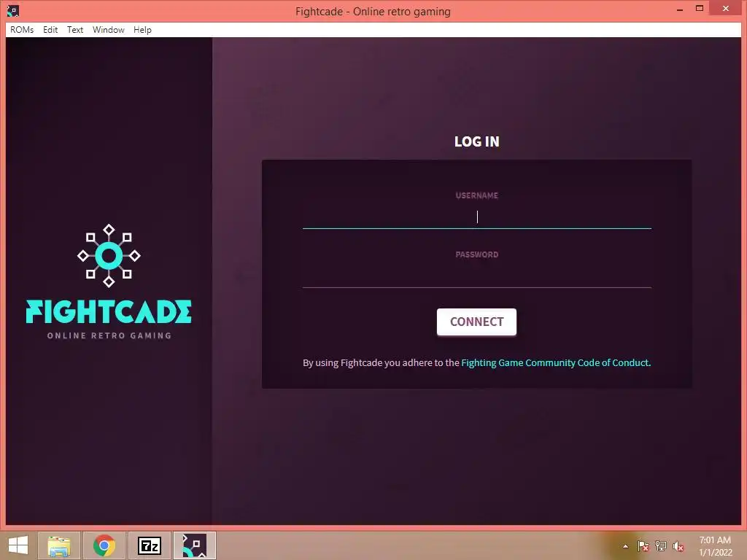Open the Action Center flag icon
The width and height of the screenshot is (747, 560).
[643, 546]
